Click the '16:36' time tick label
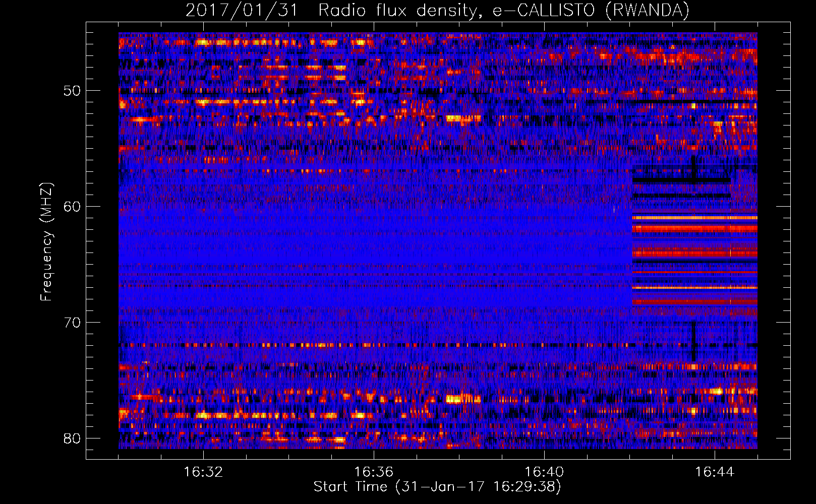The width and height of the screenshot is (816, 504). [374, 472]
